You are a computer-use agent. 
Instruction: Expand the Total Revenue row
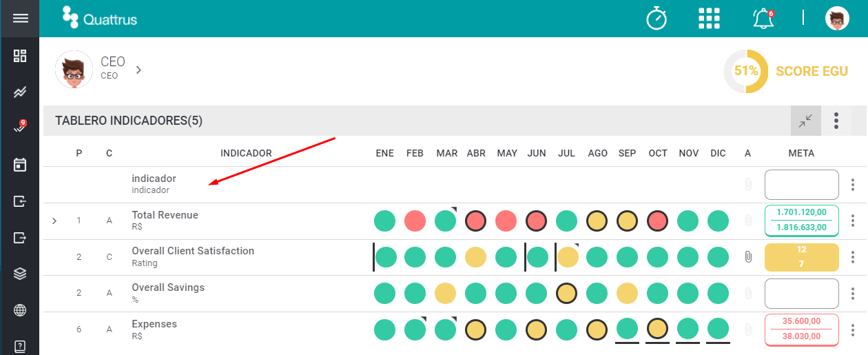54,221
